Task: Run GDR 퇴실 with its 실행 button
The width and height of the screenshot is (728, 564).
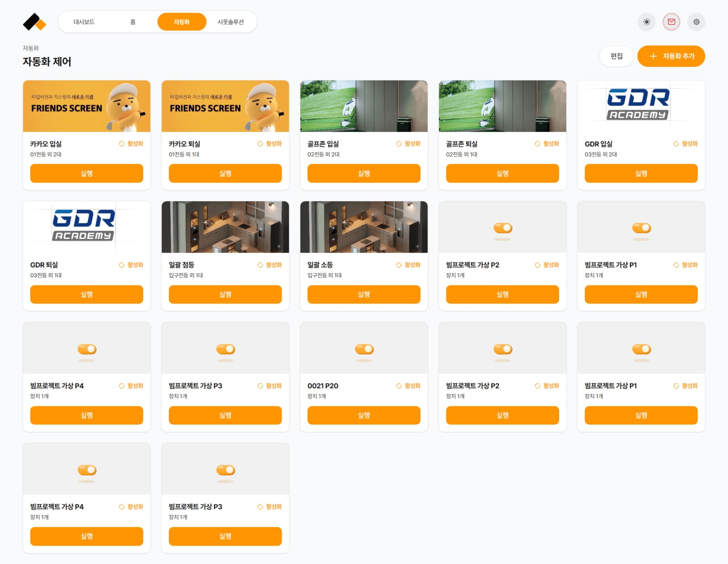Action: pyautogui.click(x=86, y=295)
